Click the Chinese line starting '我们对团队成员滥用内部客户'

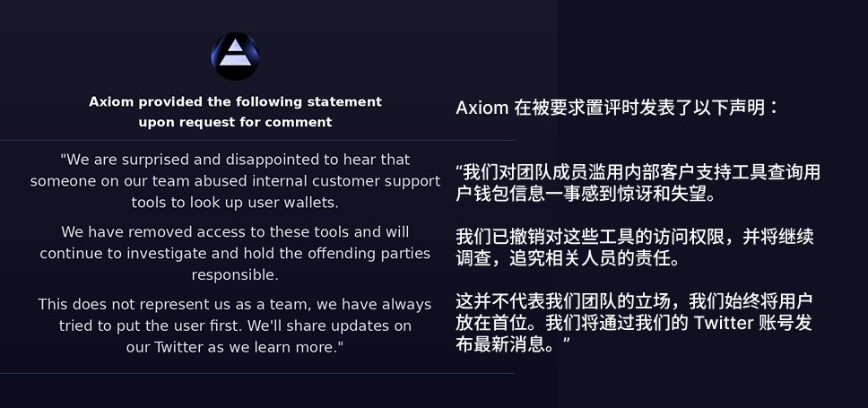[x=638, y=172]
